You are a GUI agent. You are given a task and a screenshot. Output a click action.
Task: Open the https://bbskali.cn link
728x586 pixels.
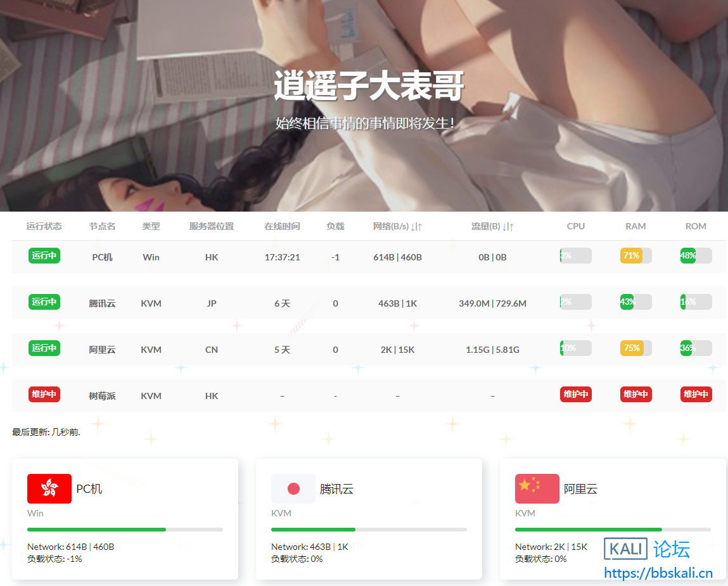(x=659, y=573)
